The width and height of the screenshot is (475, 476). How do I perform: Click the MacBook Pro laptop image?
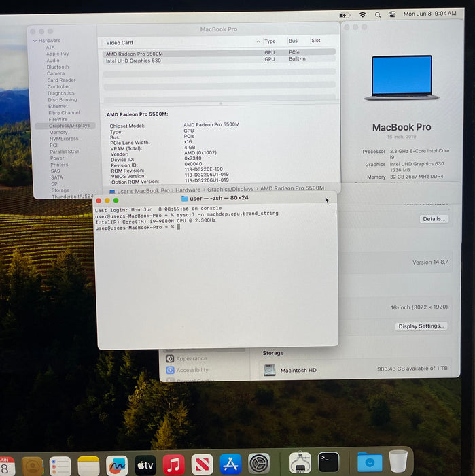click(x=402, y=78)
